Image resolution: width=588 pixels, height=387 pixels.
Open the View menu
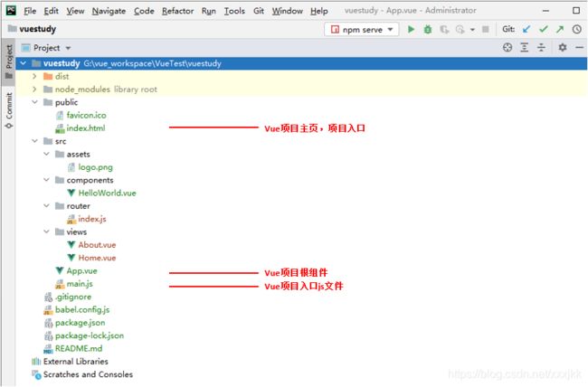point(75,11)
